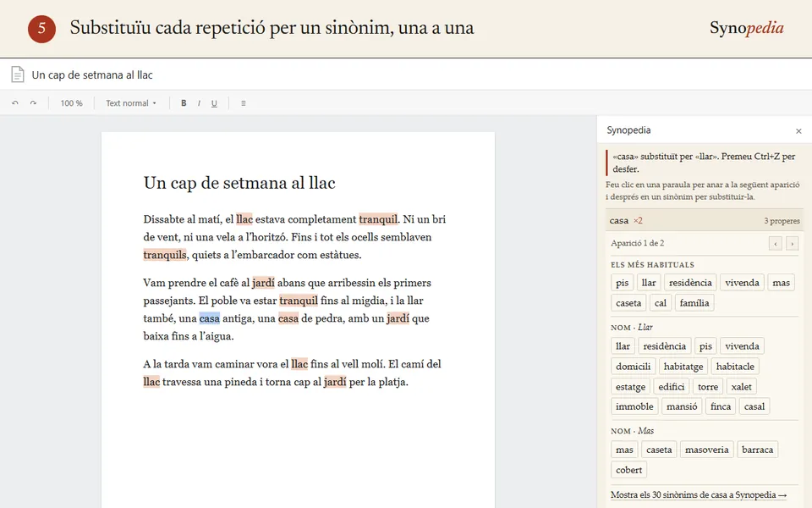Image resolution: width=812 pixels, height=508 pixels.
Task: Choose the 'edifici' synonym
Action: click(671, 387)
